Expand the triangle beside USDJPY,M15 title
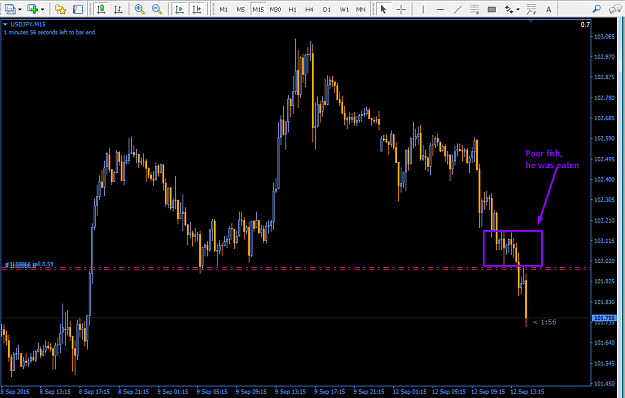Screen dimensions: 625x398 point(5,24)
